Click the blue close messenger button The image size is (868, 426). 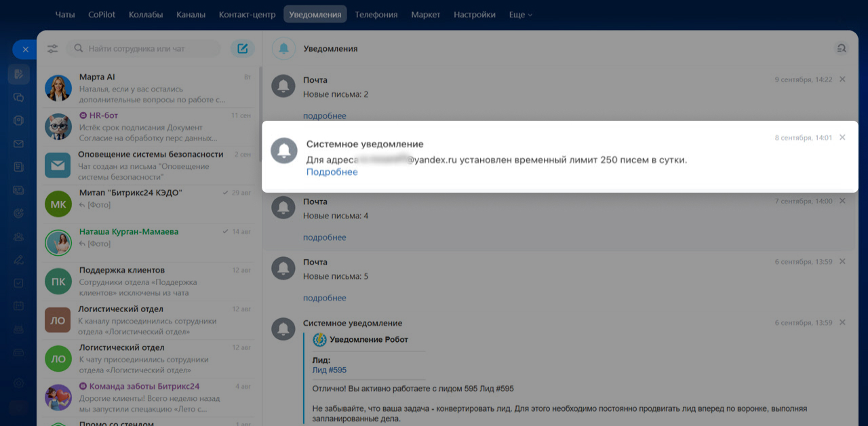[x=24, y=50]
